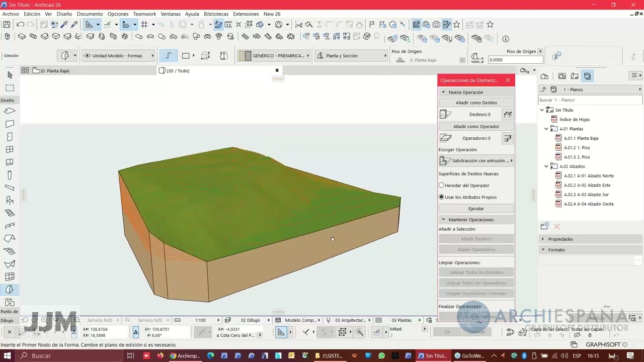The image size is (644, 362).
Task: Open operators list icon beside Operadores:0
Action: click(508, 138)
